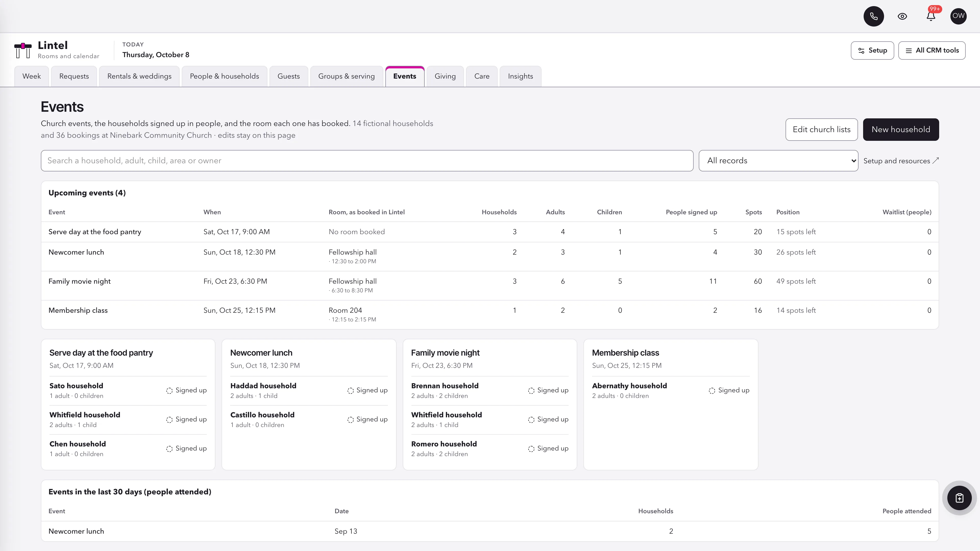Click Castillo household signed-up status icon
The width and height of the screenshot is (980, 551).
[350, 419]
